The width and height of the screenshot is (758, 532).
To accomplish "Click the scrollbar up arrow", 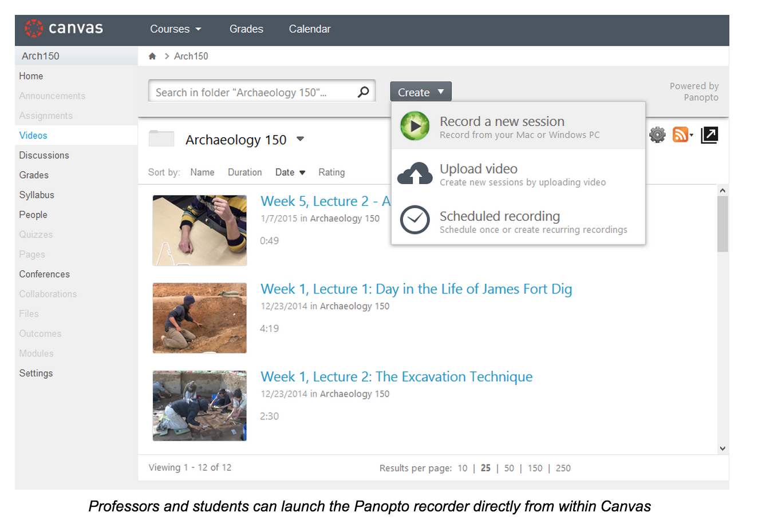I will pos(723,190).
